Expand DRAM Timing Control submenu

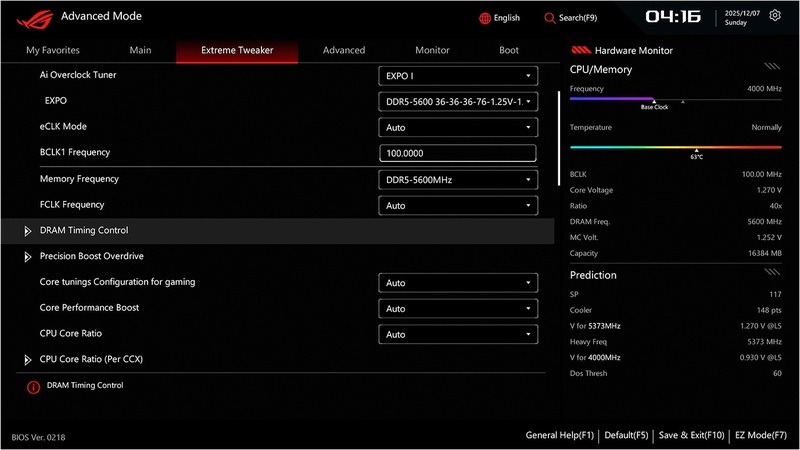[278, 231]
